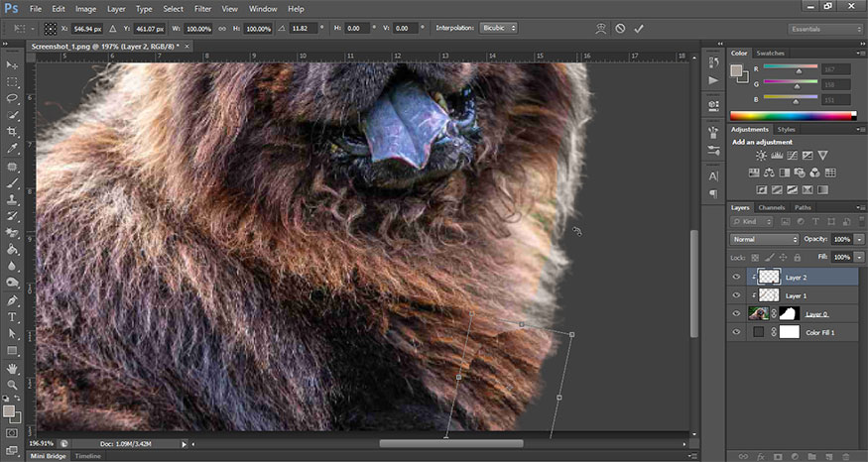
Task: Select the Zoom tool
Action: (12, 385)
